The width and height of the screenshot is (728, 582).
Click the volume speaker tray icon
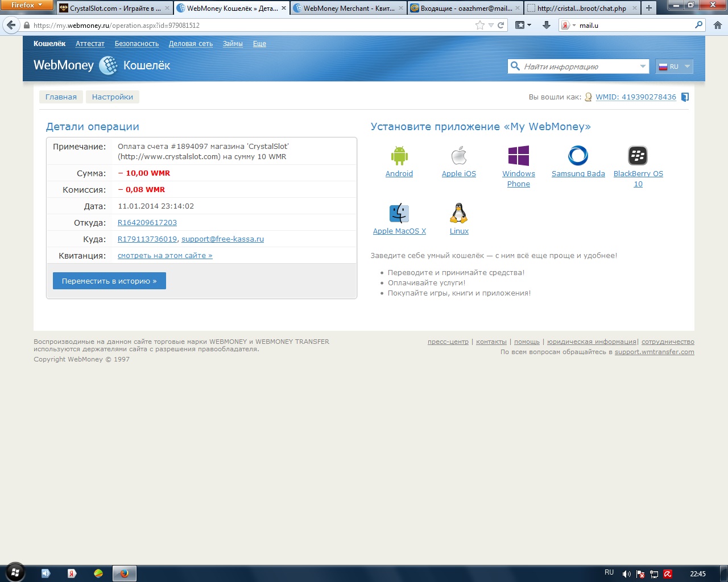pyautogui.click(x=626, y=574)
